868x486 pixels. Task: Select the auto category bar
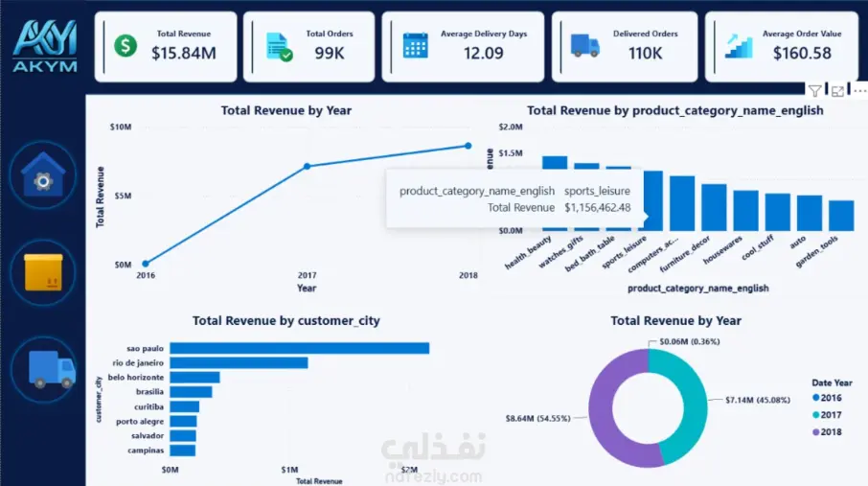tap(810, 214)
